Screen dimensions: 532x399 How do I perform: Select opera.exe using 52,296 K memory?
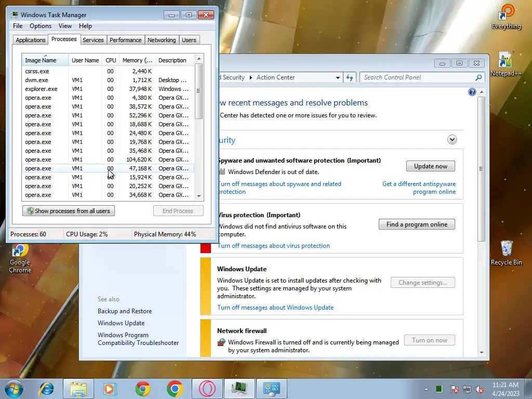click(x=108, y=115)
